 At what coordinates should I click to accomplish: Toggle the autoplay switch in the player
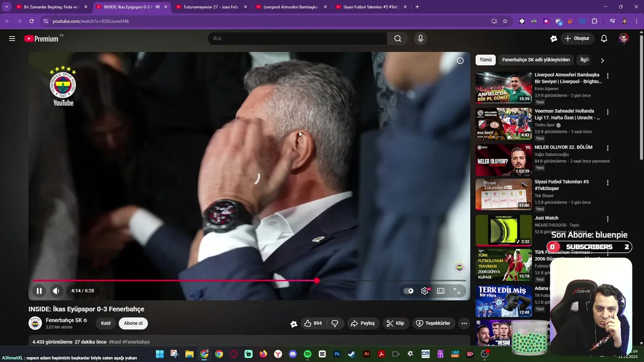click(x=409, y=291)
